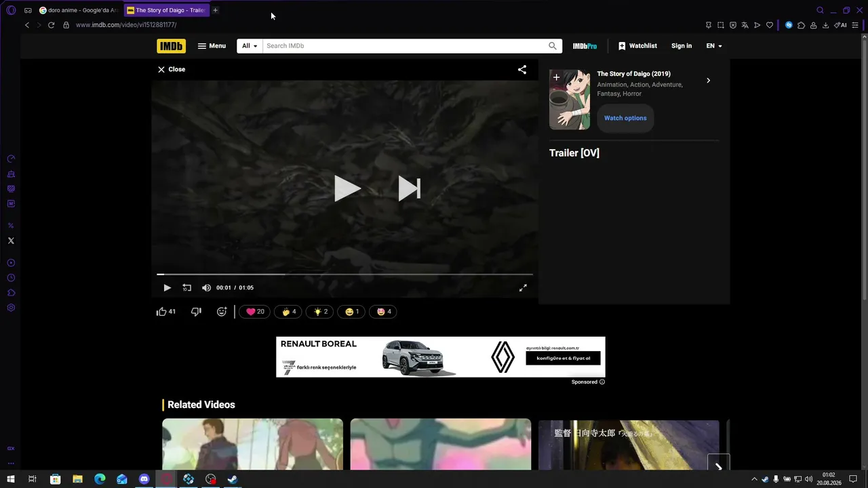Image resolution: width=868 pixels, height=488 pixels.
Task: Click the small play button in control bar
Action: click(x=167, y=288)
